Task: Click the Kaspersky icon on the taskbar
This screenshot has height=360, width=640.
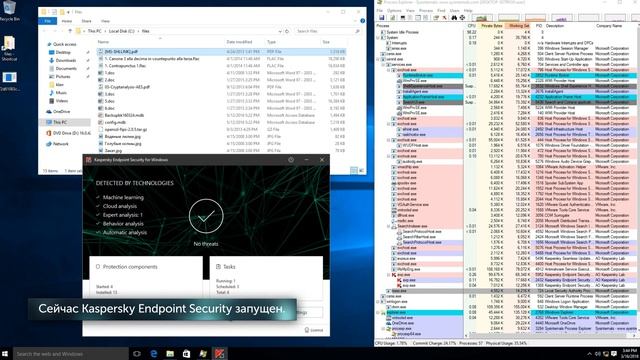Action: click(x=220, y=353)
